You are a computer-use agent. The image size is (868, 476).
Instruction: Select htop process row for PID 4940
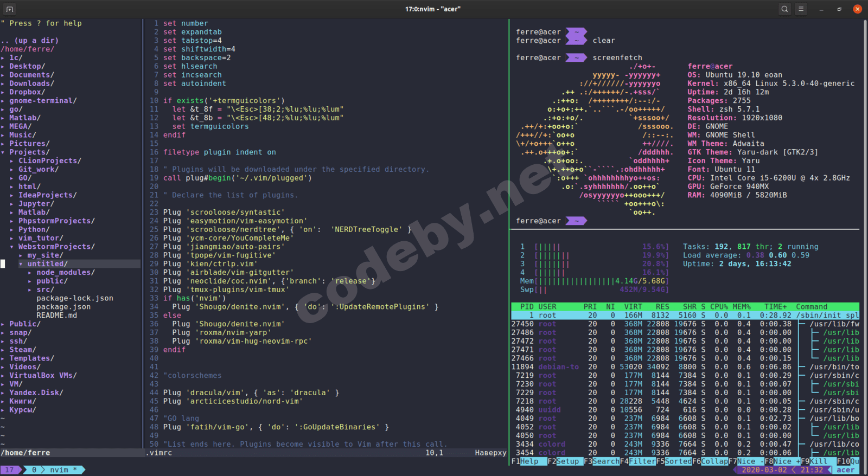[685, 410]
